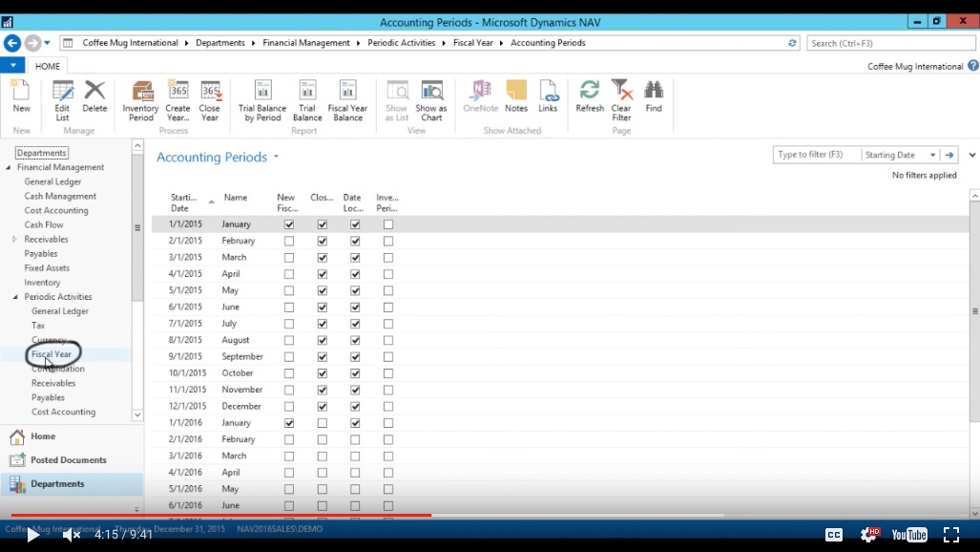
Task: Select Cash Management in the tree
Action: pyautogui.click(x=60, y=196)
